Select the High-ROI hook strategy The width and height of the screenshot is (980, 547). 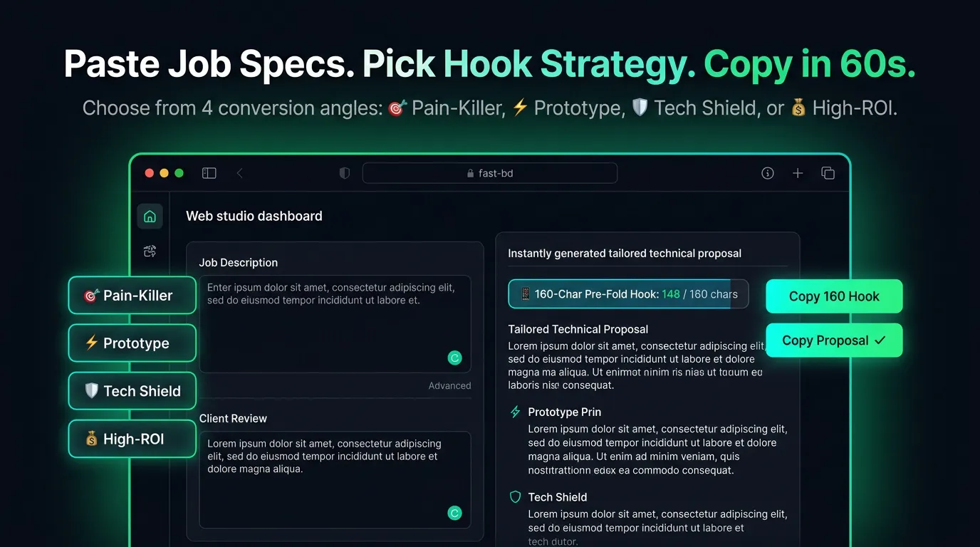[x=132, y=439]
